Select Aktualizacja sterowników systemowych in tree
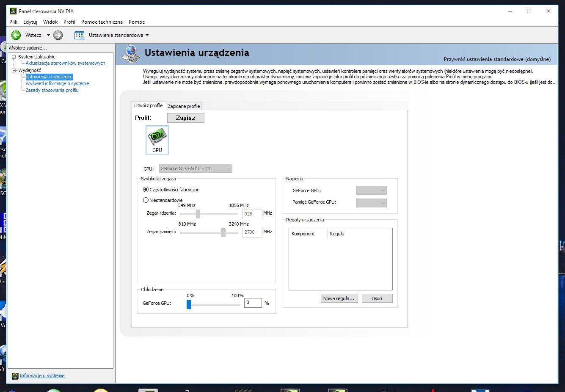565x392 pixels. 66,63
